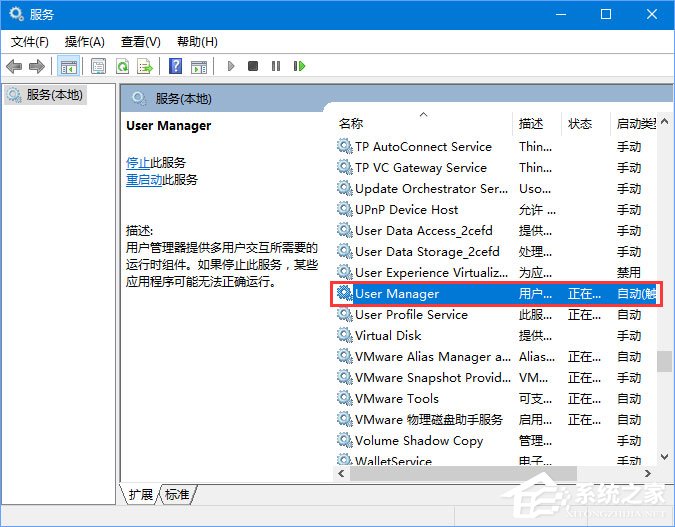The height and width of the screenshot is (527, 675).
Task: Click the gear icon of User Profile Service
Action: 344,314
